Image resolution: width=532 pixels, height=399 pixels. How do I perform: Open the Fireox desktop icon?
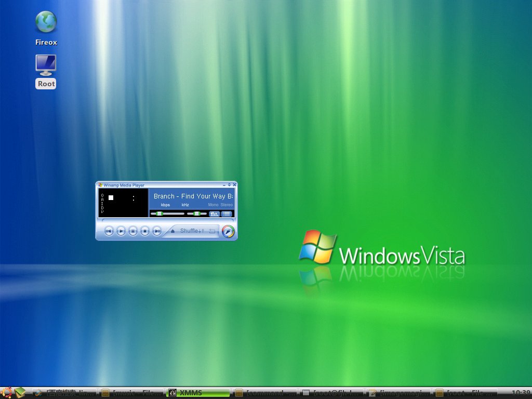click(x=46, y=28)
